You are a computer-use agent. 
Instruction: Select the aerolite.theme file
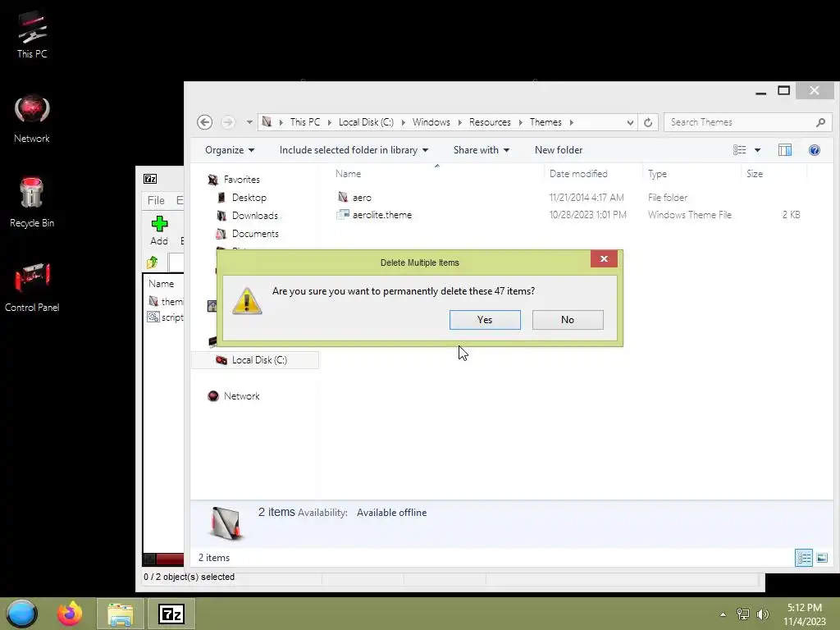pos(382,215)
